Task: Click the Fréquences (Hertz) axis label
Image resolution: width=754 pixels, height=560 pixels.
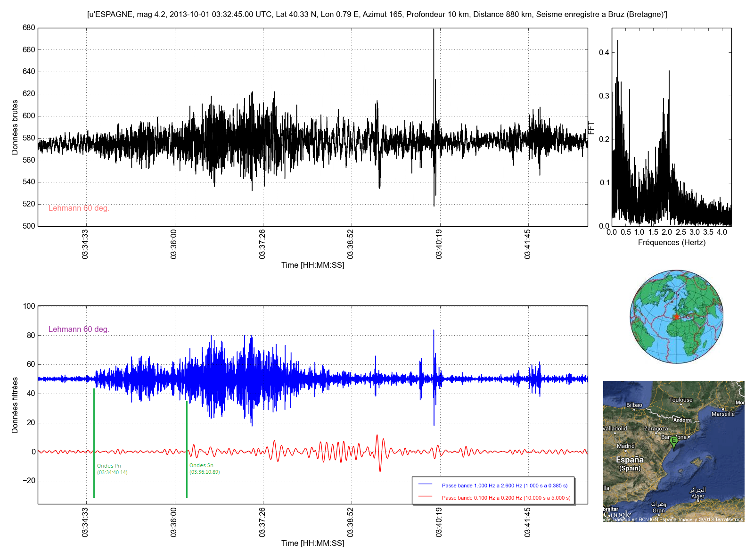Action: pos(672,243)
